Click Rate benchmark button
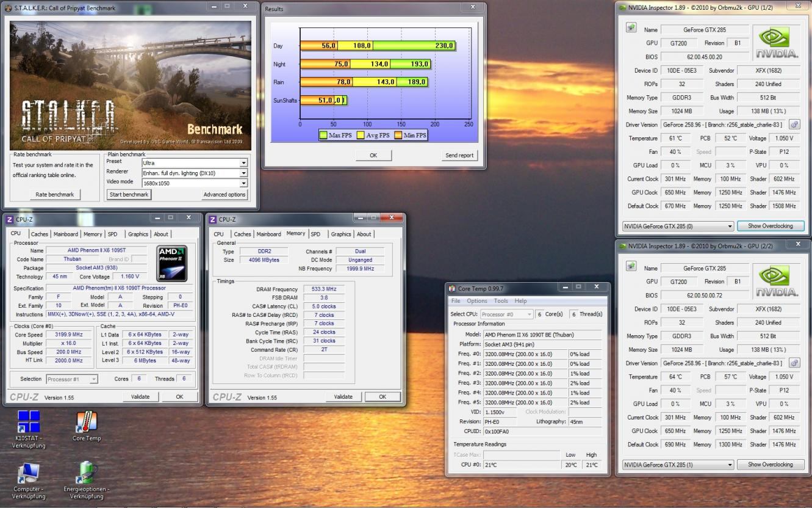812x508 pixels. click(55, 195)
